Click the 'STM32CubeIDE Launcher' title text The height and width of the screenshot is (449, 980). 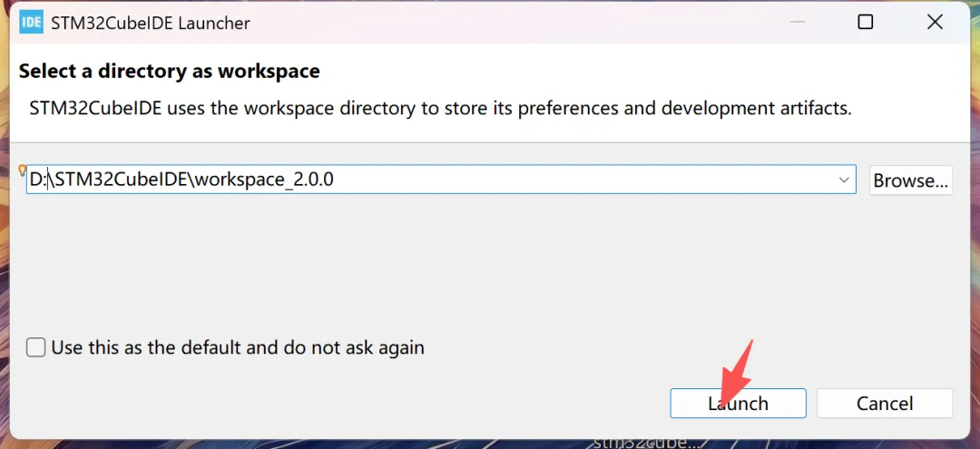coord(152,22)
